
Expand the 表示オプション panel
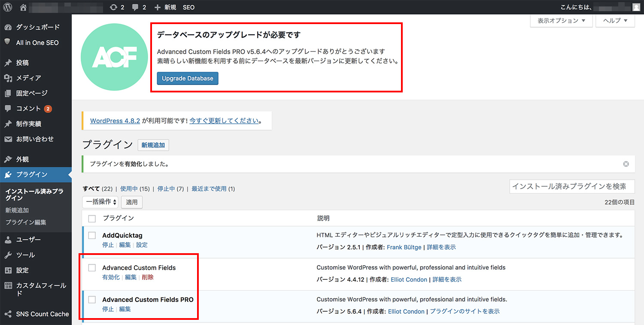coord(561,21)
